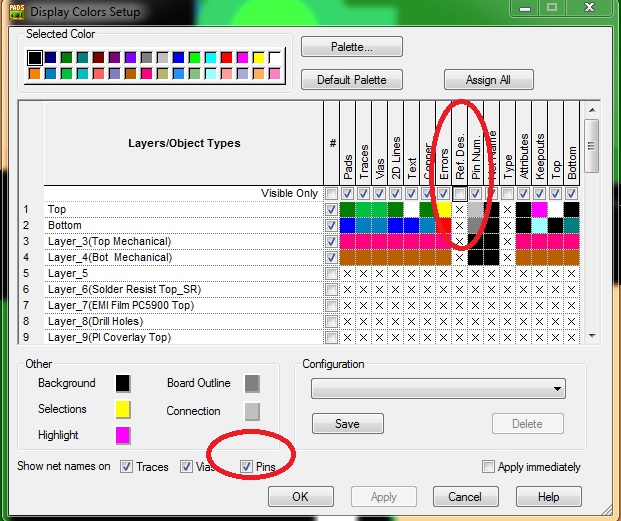
Task: Confirm settings with the OK button
Action: pos(301,496)
